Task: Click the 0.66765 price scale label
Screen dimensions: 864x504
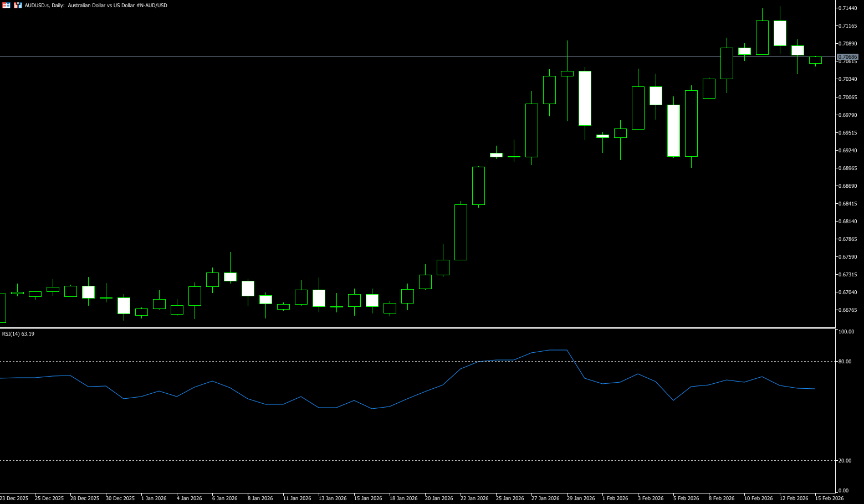Action: coord(848,310)
